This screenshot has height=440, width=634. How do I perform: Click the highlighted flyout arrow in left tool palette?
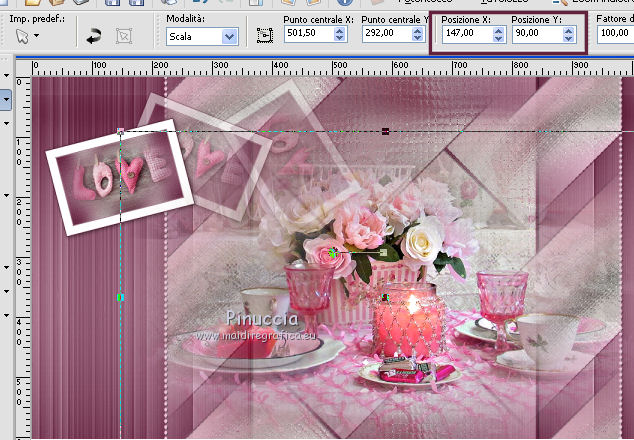coord(6,99)
